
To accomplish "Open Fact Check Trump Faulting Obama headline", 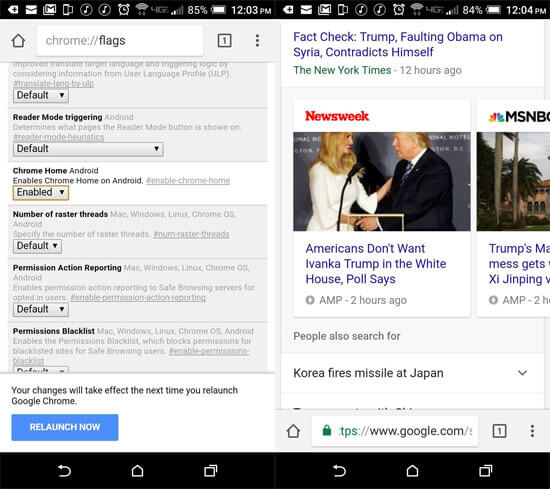I will coord(398,44).
